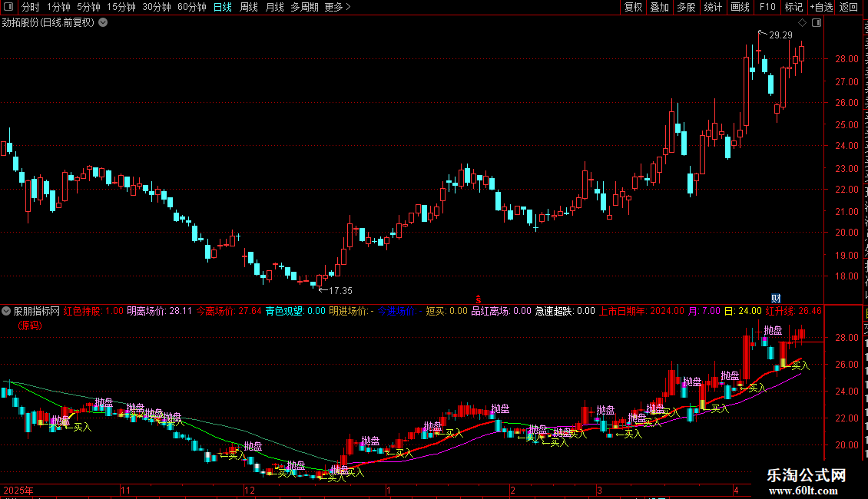Click the (源码) source code link
The height and width of the screenshot is (499, 868).
[30, 326]
